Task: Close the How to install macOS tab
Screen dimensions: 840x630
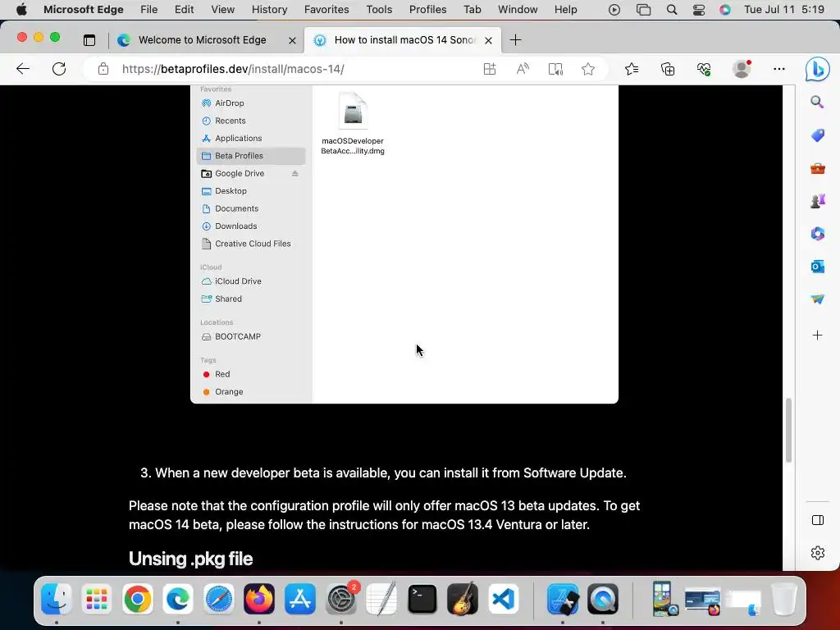Action: tap(488, 40)
